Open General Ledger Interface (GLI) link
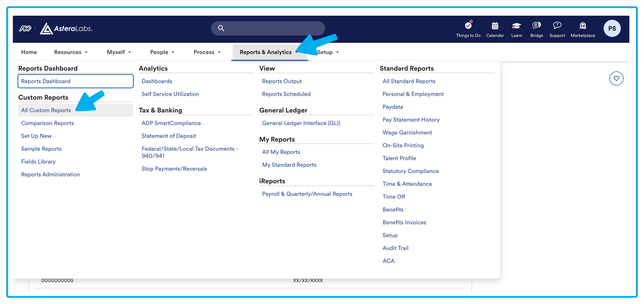Screen dimensions: 644x304 pos(301,123)
